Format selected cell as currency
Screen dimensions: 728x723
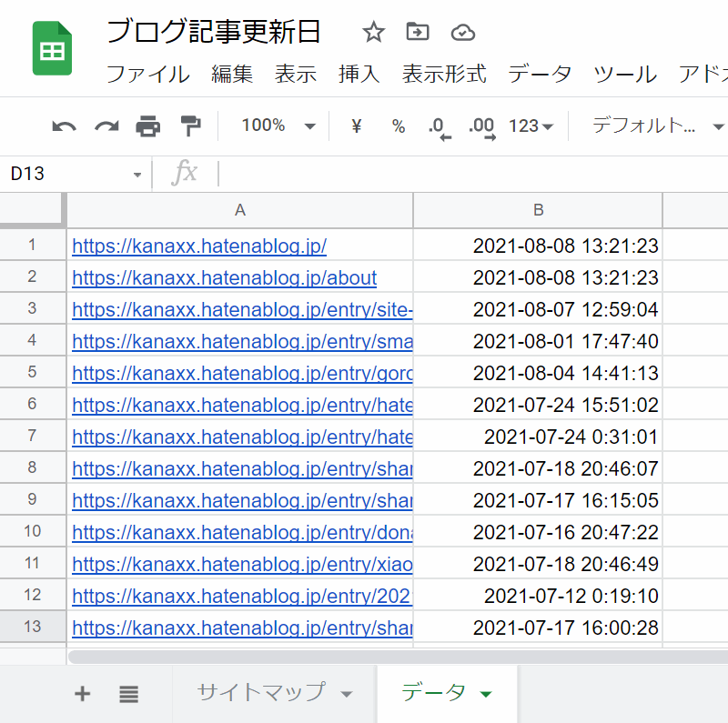tap(357, 126)
